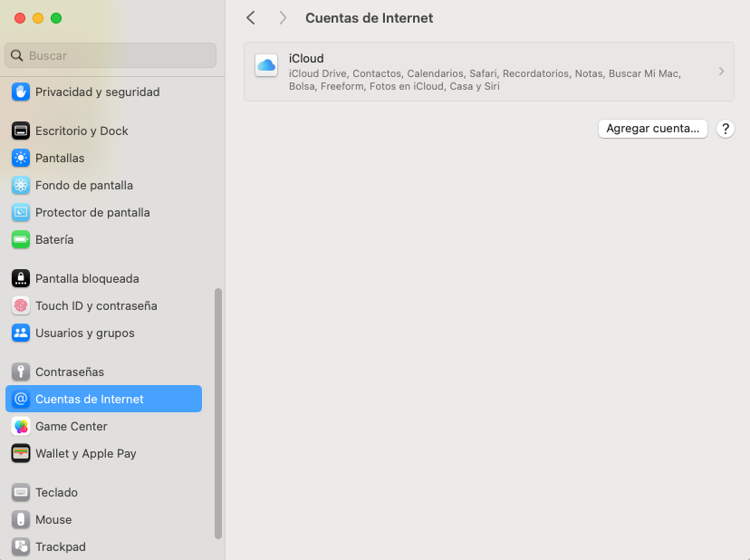Click the Pantallas sun icon
750x560 pixels.
[21, 158]
